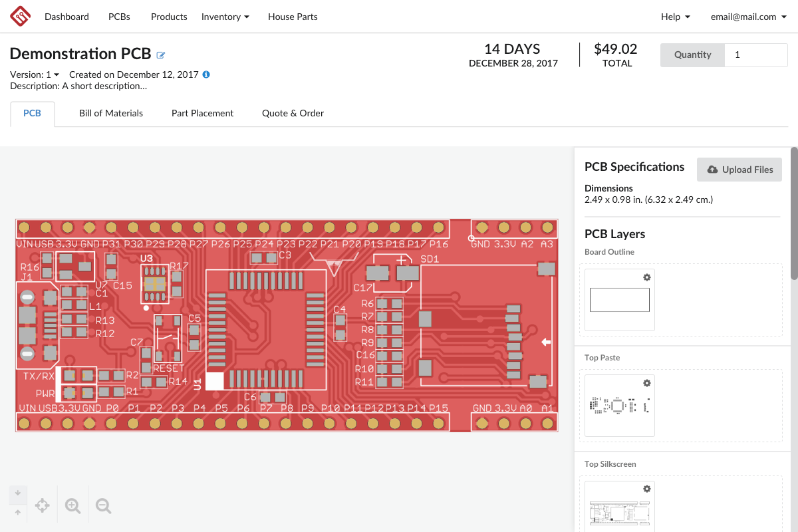Open settings gear on Board Outline layer

click(x=646, y=277)
